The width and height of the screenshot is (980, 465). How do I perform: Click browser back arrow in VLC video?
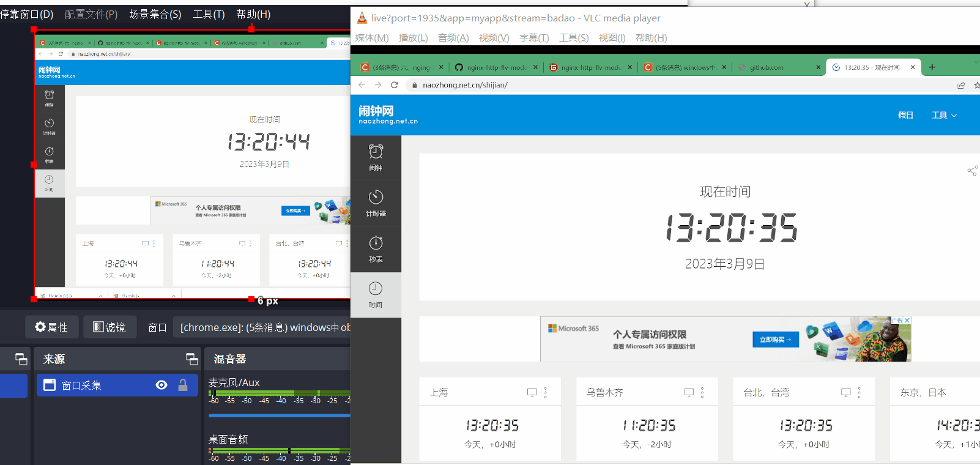point(362,85)
